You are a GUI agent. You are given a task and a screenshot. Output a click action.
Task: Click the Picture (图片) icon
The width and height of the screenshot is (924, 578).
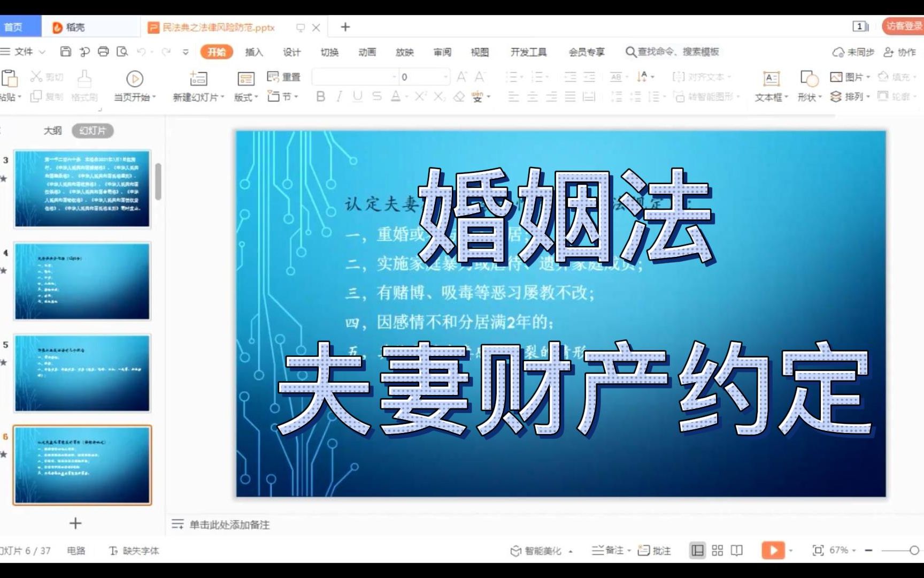coord(836,77)
